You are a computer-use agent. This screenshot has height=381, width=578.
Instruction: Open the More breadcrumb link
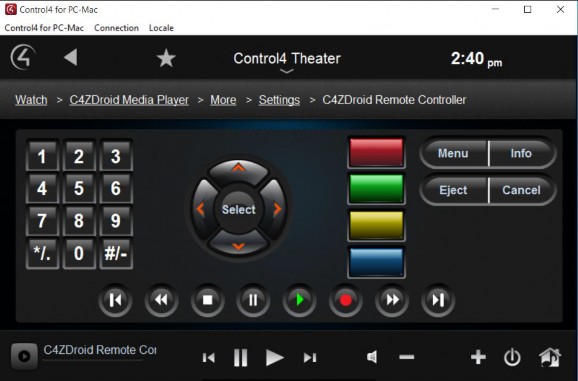tap(223, 100)
